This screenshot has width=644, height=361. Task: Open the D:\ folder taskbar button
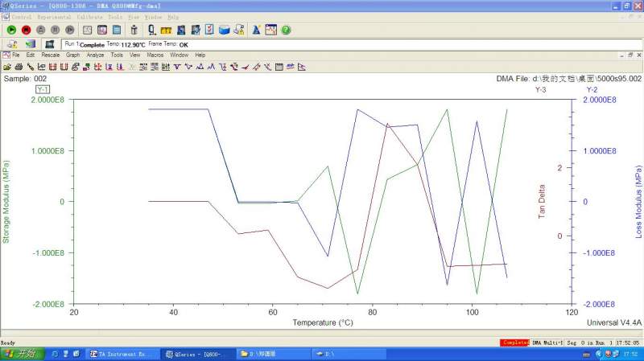click(349, 354)
